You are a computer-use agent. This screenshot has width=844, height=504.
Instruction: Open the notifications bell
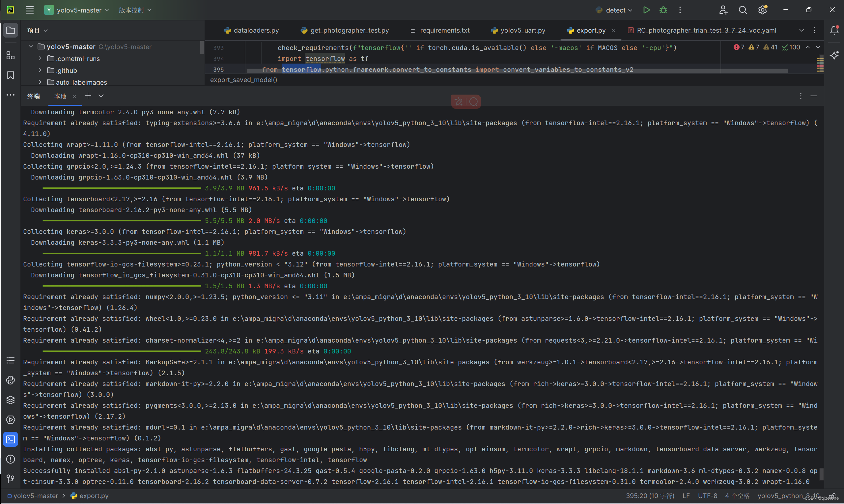(x=834, y=30)
